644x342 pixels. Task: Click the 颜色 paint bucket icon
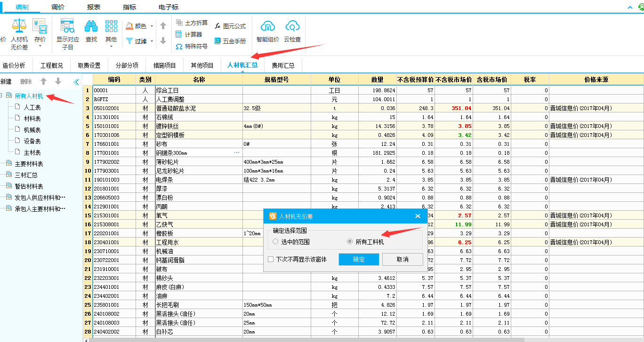click(129, 26)
